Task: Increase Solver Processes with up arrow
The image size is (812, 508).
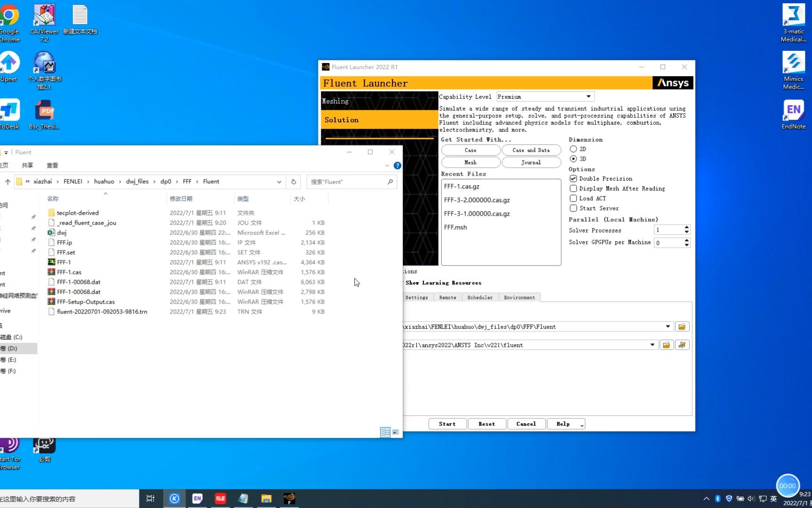Action: (686, 227)
